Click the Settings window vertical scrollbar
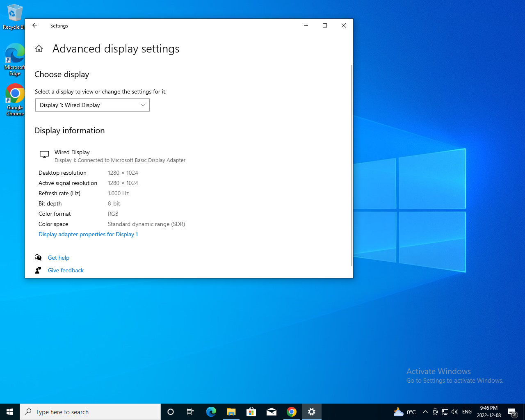This screenshot has height=420, width=525. tap(352, 164)
